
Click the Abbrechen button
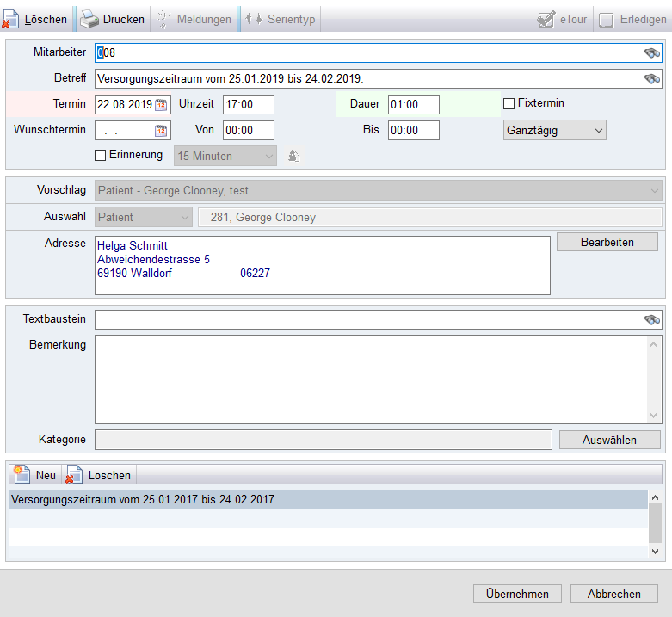[614, 594]
